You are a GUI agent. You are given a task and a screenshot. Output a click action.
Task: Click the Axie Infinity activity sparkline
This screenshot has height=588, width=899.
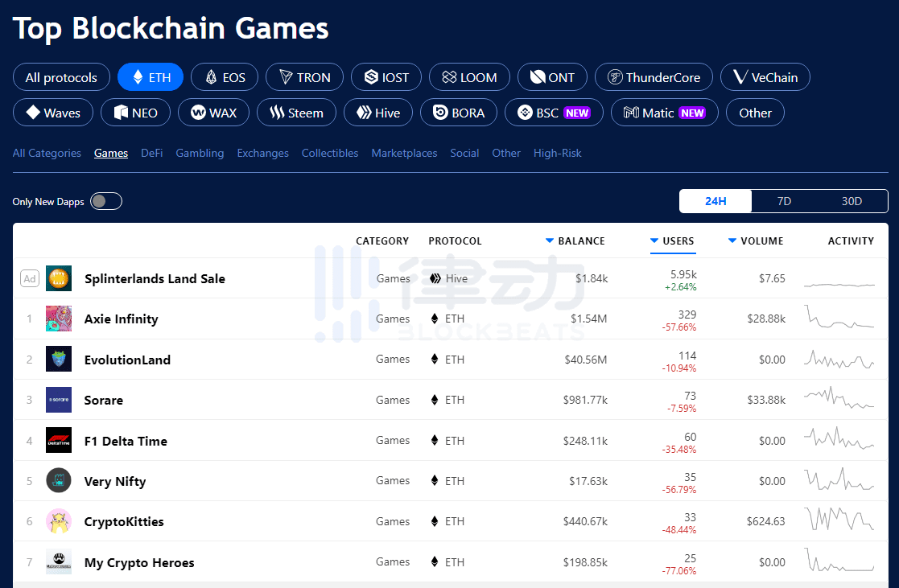[x=839, y=319]
